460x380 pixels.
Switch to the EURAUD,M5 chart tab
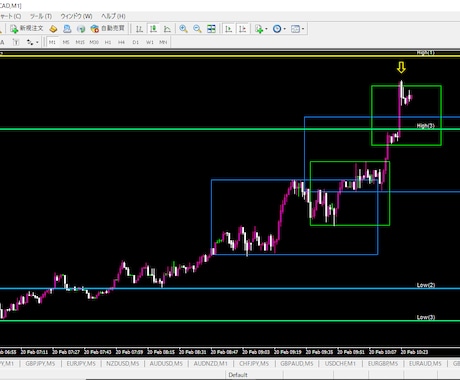coord(425,364)
